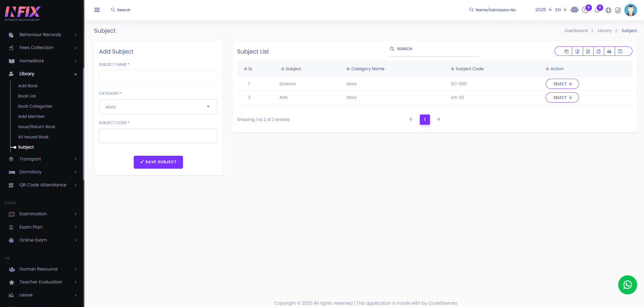This screenshot has width=644, height=307.
Task: Copy the subject list table
Action: [x=566, y=51]
